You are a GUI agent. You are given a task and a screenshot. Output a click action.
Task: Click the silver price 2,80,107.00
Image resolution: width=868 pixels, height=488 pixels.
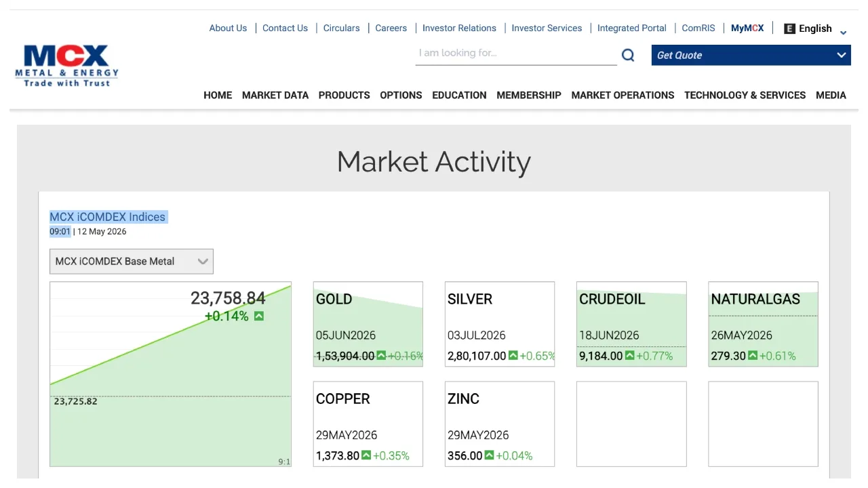(477, 356)
